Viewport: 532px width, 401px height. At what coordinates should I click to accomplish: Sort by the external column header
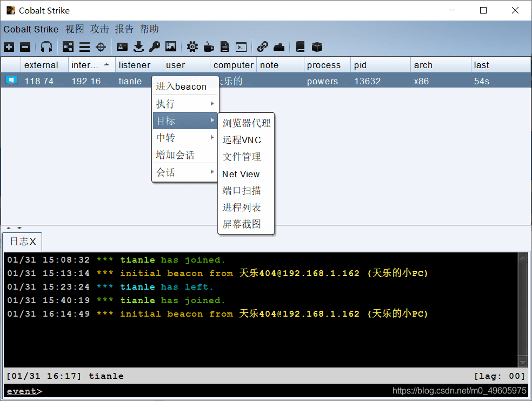click(x=44, y=65)
